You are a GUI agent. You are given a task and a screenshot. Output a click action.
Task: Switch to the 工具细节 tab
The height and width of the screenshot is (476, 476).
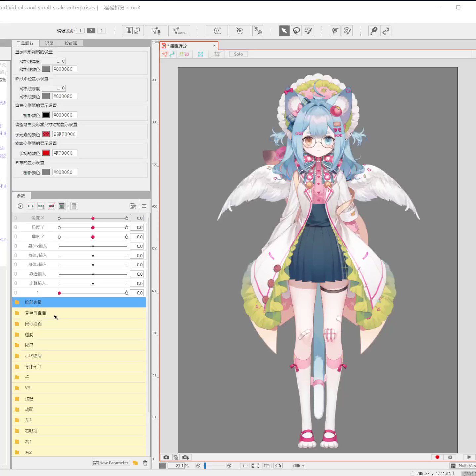pos(25,43)
